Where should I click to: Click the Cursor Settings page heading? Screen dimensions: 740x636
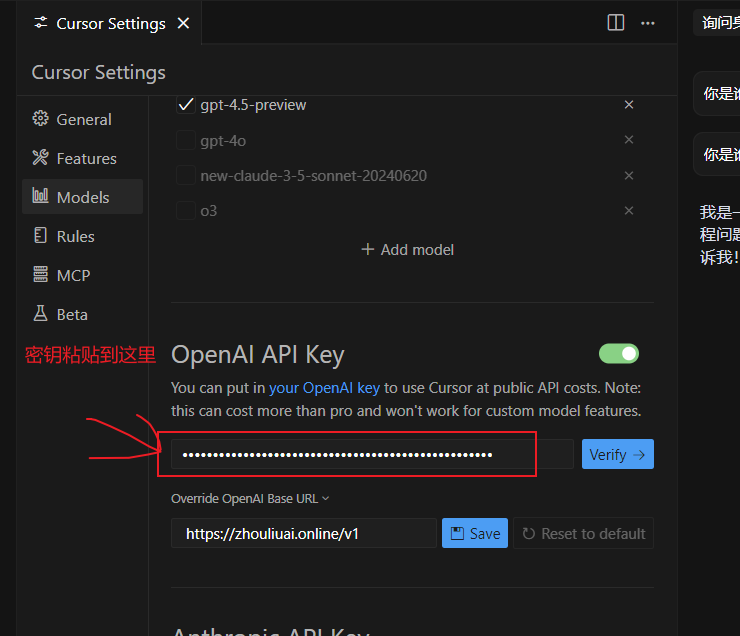(99, 73)
